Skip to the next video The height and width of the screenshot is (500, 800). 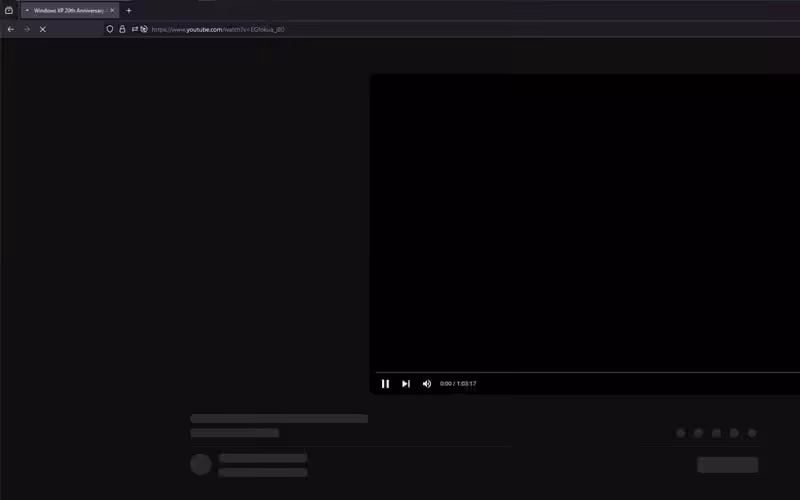(406, 384)
